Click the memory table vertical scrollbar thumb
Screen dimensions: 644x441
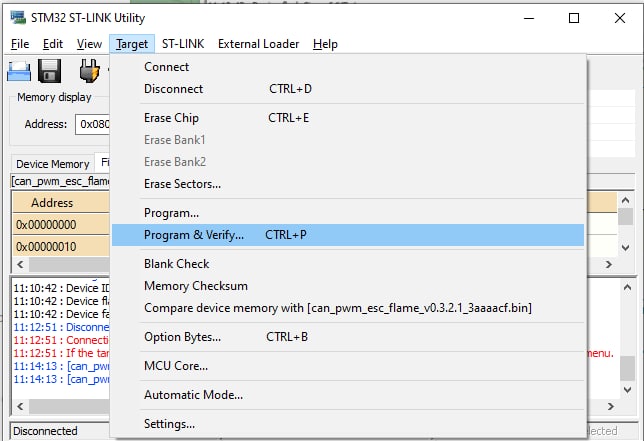pos(626,216)
